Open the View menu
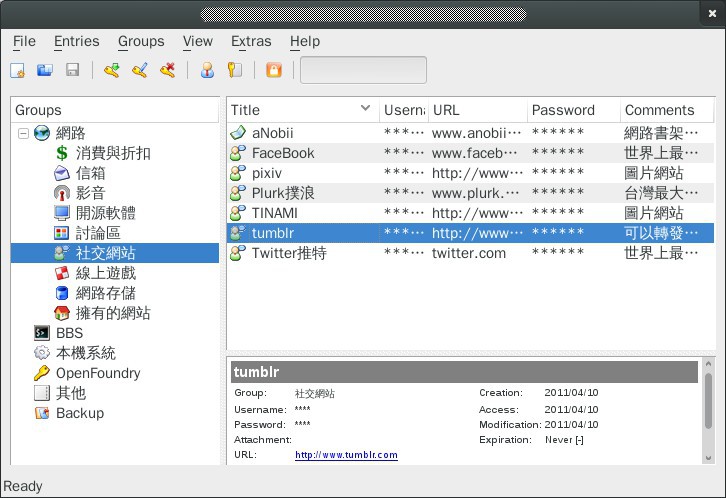Image resolution: width=726 pixels, height=498 pixels. pyautogui.click(x=198, y=41)
